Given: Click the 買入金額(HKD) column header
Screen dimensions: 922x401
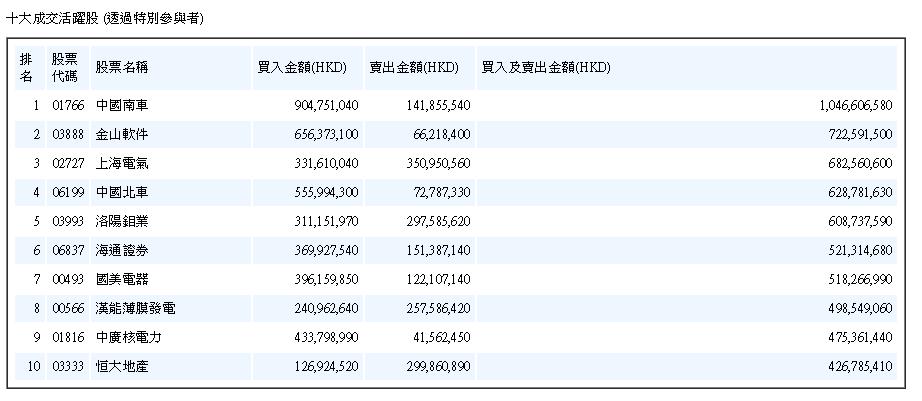Looking at the screenshot, I should pyautogui.click(x=302, y=67).
